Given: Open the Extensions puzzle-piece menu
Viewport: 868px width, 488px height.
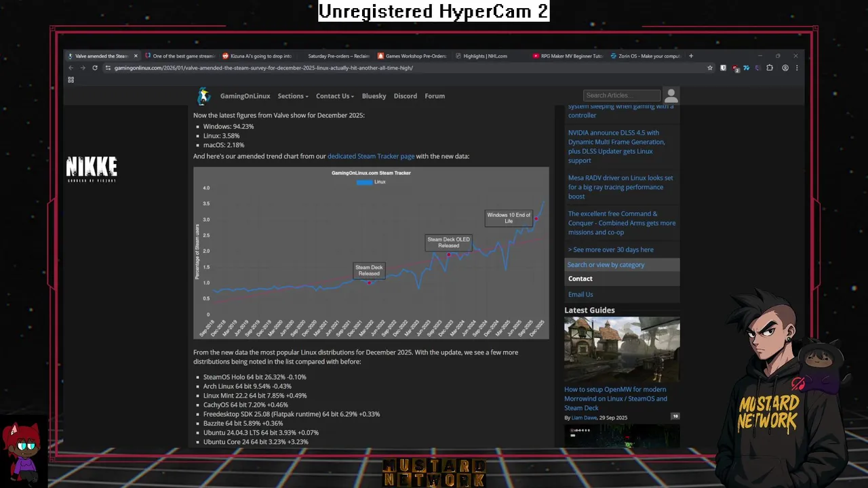Looking at the screenshot, I should point(770,68).
